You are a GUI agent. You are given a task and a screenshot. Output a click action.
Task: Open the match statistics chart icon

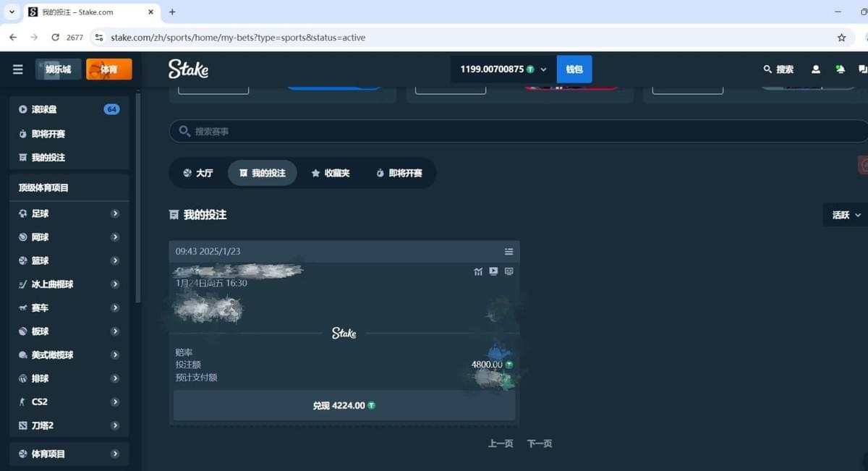[478, 271]
